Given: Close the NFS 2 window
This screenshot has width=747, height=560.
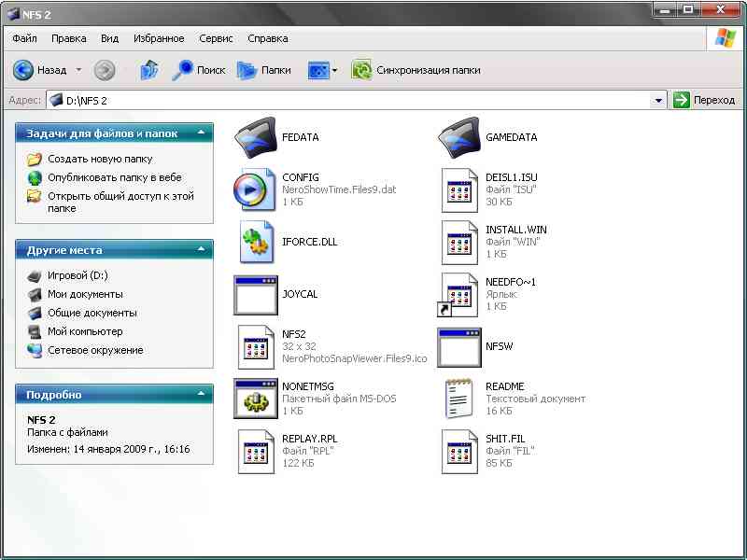Looking at the screenshot, I should (x=720, y=9).
